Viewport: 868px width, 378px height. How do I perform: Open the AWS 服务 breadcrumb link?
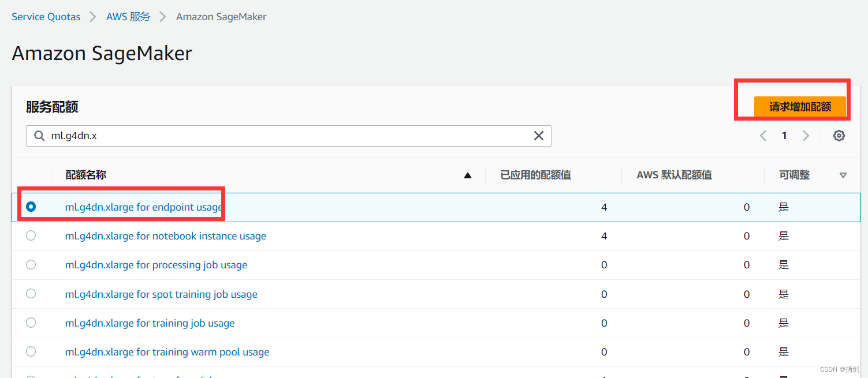click(128, 17)
